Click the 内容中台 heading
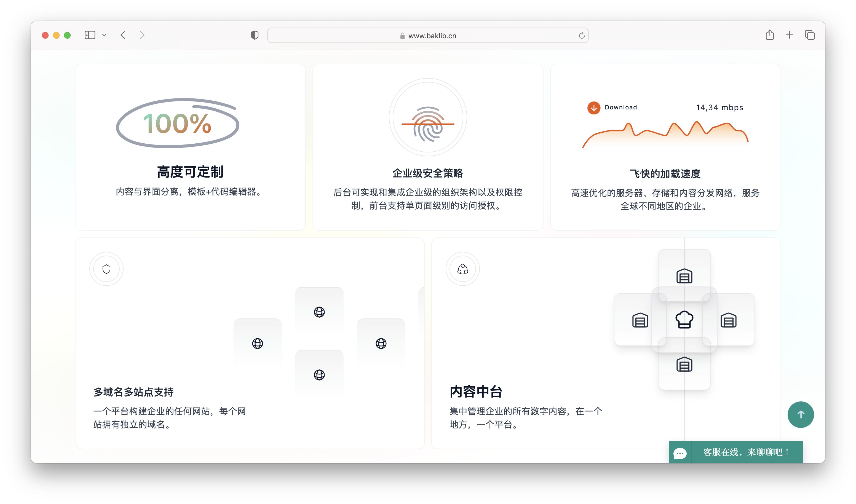 point(476,392)
